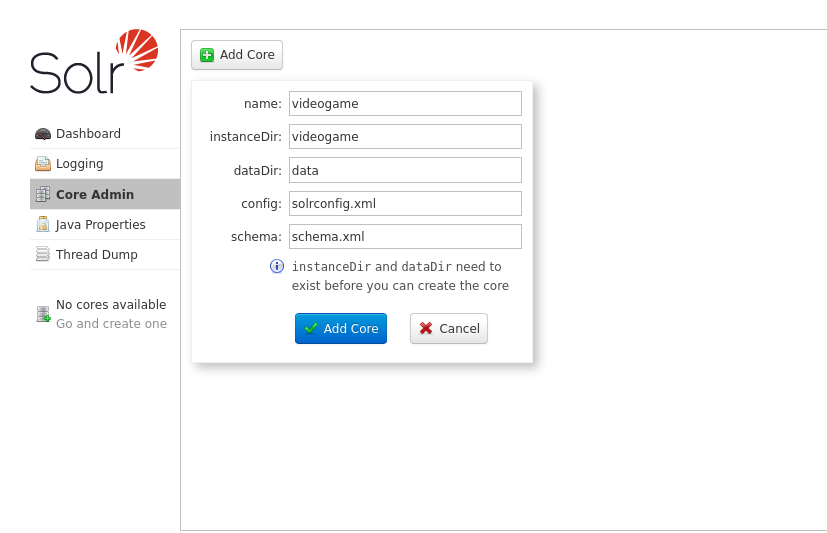
Task: Focus the name input field
Action: (x=405, y=104)
